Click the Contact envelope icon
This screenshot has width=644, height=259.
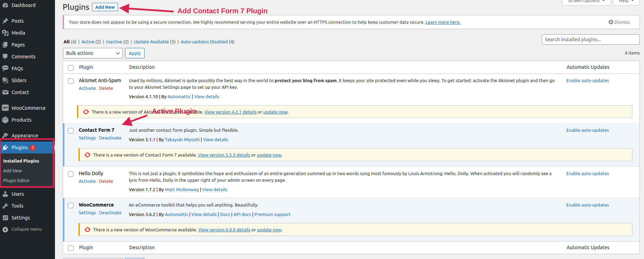coord(5,92)
